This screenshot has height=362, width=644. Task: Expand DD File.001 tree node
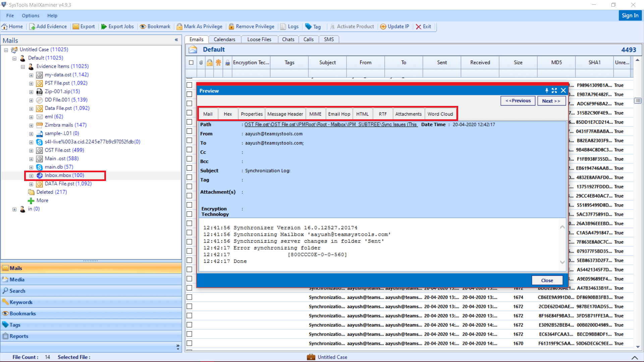(31, 100)
